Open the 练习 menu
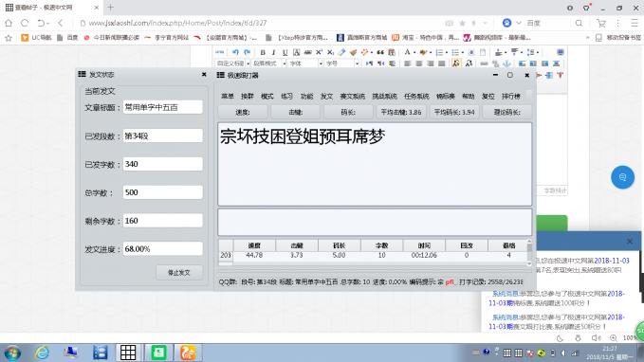 pyautogui.click(x=286, y=96)
